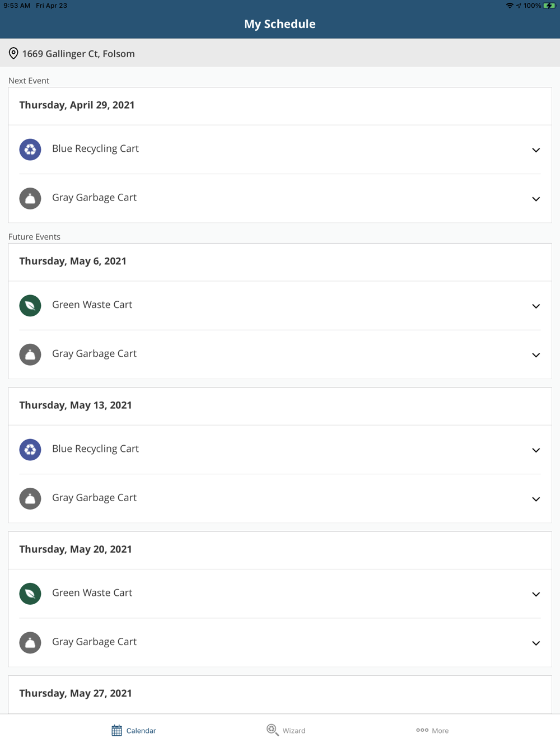Open the More tab
Screen dimensions: 560x747
tap(432, 730)
